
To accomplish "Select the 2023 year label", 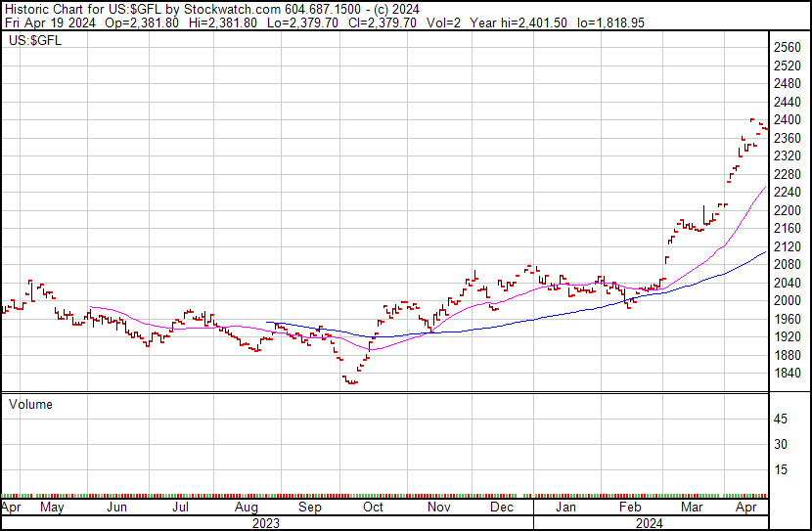I will pos(266,523).
